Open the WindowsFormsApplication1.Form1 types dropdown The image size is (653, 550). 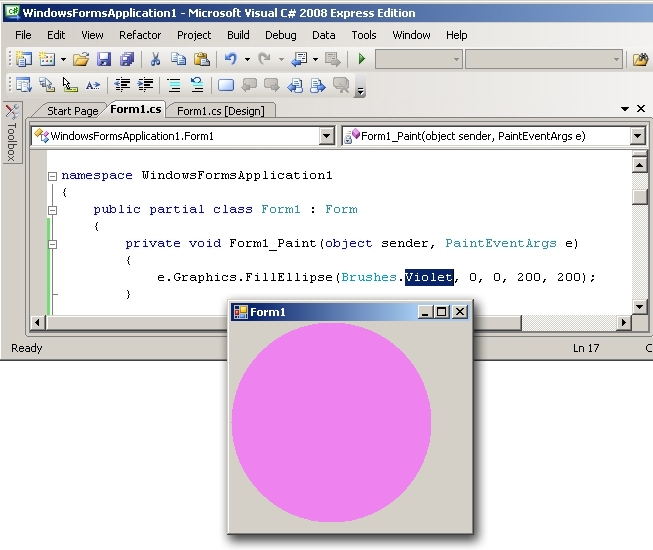[326, 136]
